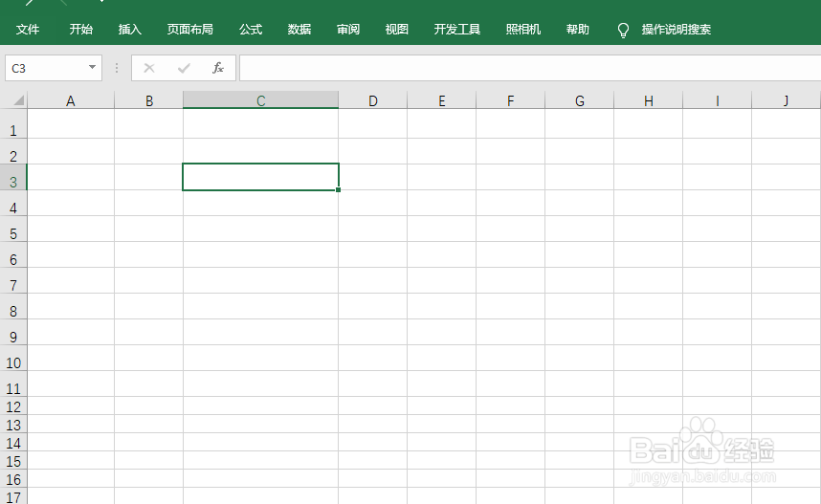Select row 14 header
Screen dimensions: 821x504
[13, 443]
